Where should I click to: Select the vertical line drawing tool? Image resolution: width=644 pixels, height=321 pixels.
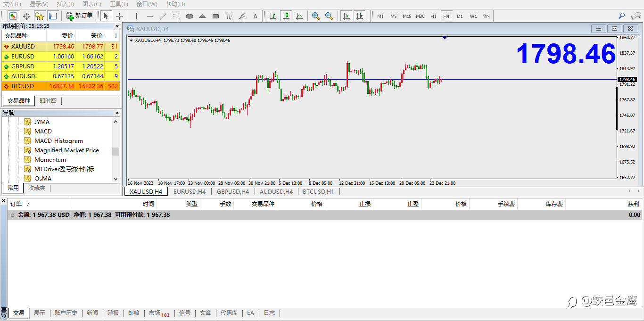tap(136, 16)
